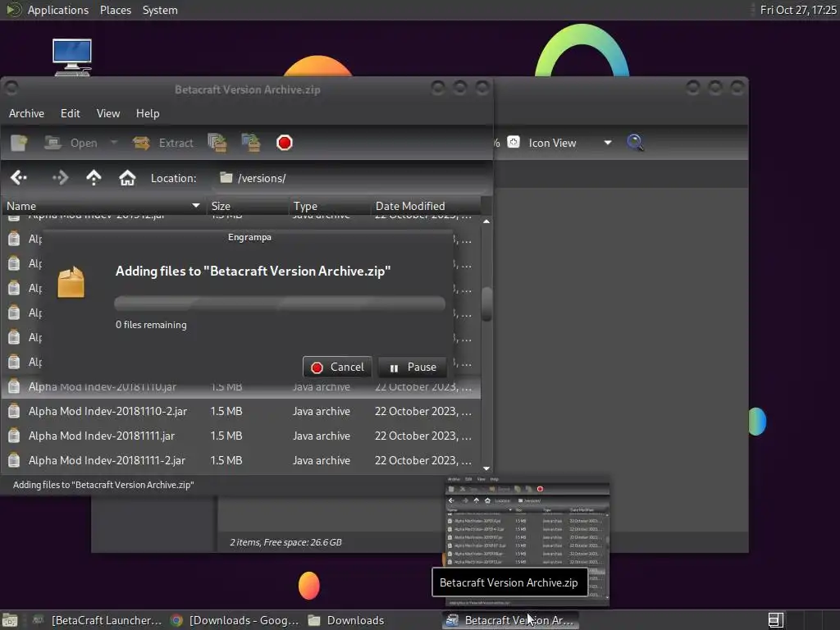Image resolution: width=840 pixels, height=630 pixels.
Task: Click the clock showing Fri Oct 27
Action: pos(798,10)
